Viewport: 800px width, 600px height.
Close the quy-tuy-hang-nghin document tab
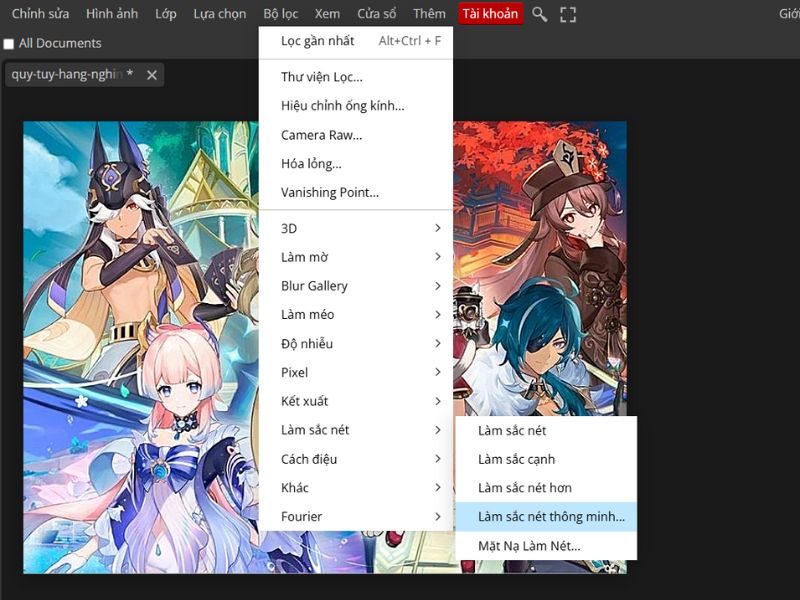[x=152, y=75]
